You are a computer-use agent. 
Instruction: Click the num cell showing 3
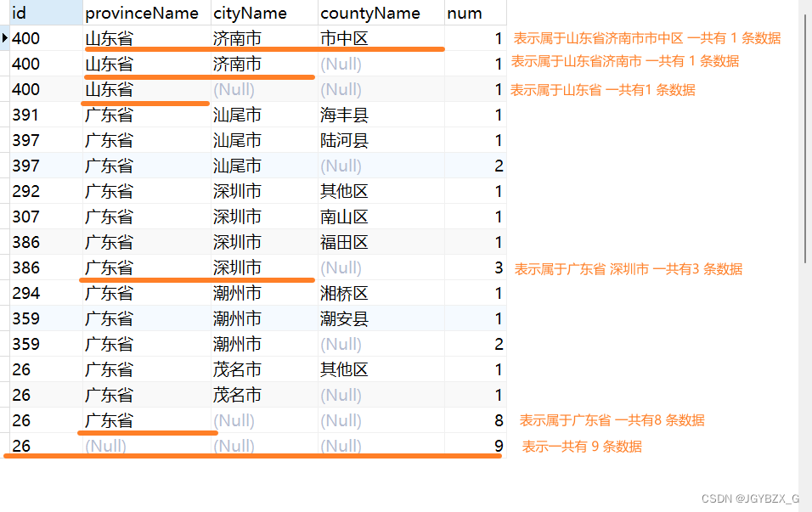475,267
